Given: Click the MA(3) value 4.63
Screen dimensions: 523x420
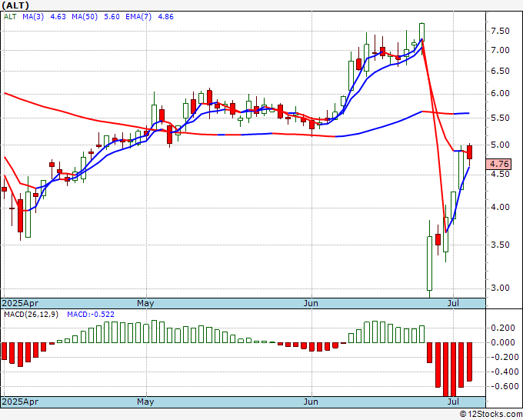Looking at the screenshot, I should pyautogui.click(x=58, y=17).
